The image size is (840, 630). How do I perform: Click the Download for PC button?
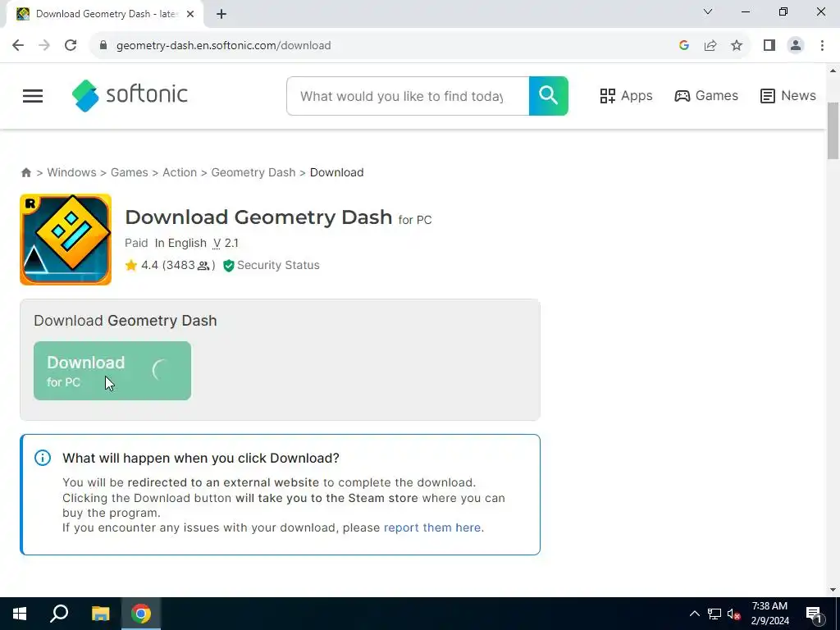click(112, 371)
